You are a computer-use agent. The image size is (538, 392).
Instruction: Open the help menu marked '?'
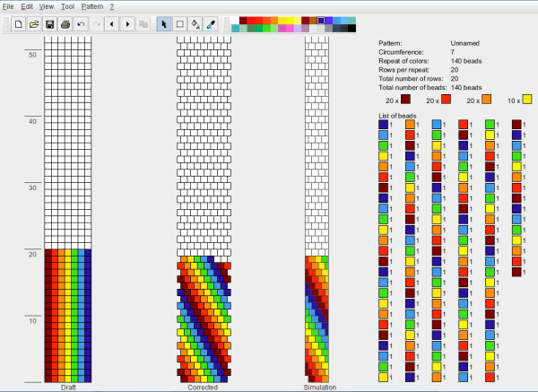[x=112, y=6]
